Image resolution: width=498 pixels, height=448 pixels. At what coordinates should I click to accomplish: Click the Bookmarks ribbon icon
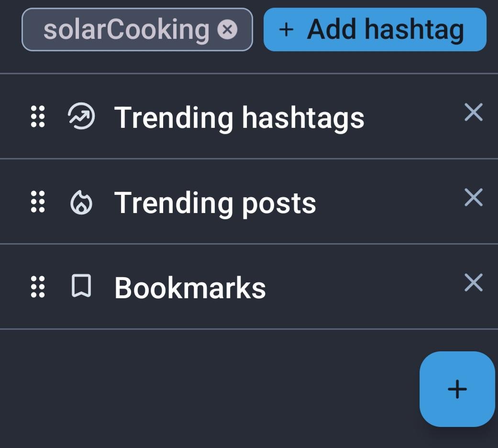pos(81,287)
